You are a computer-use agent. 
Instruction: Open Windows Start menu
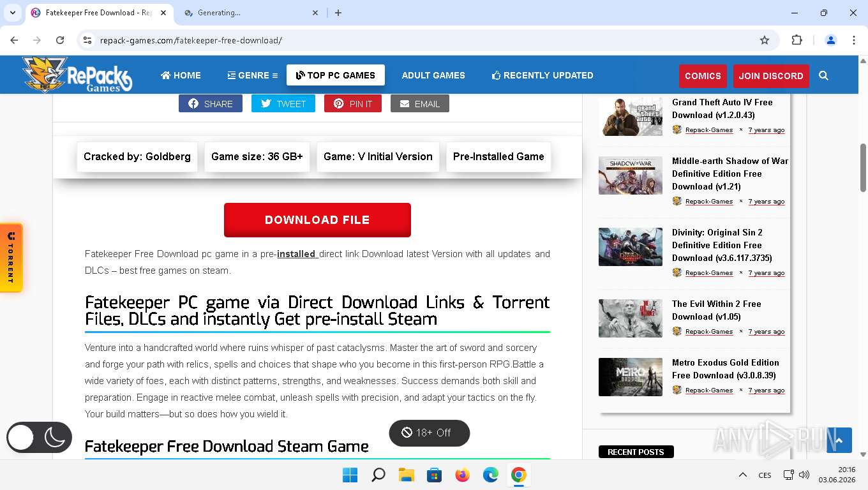(x=350, y=475)
